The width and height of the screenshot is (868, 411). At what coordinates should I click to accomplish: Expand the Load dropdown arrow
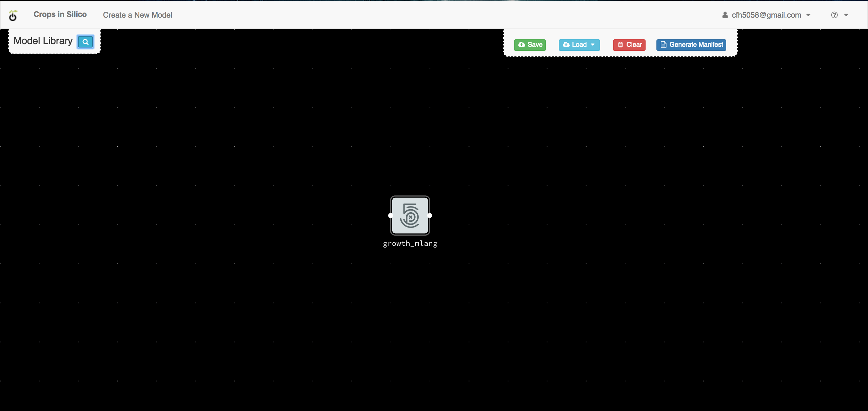(593, 44)
